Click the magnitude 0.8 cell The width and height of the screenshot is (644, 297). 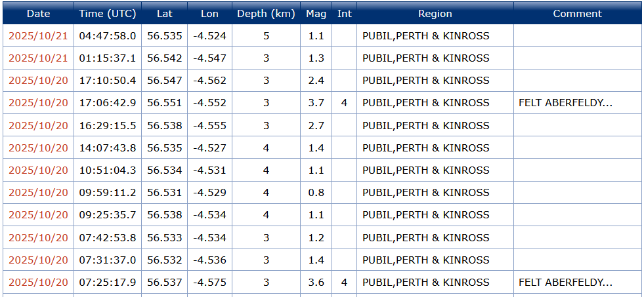[x=316, y=193]
